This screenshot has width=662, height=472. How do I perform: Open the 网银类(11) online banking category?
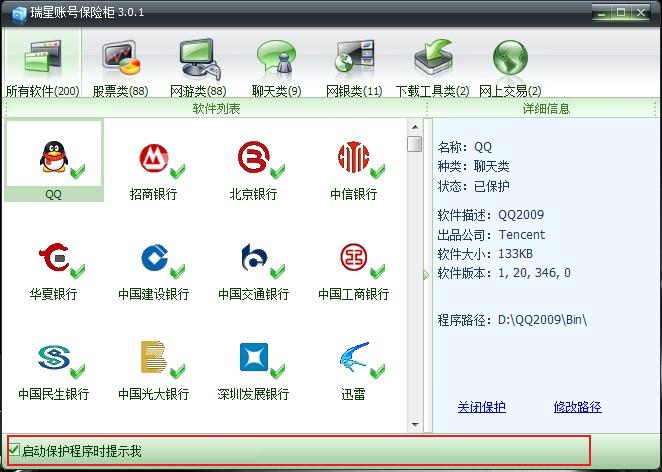pos(354,69)
